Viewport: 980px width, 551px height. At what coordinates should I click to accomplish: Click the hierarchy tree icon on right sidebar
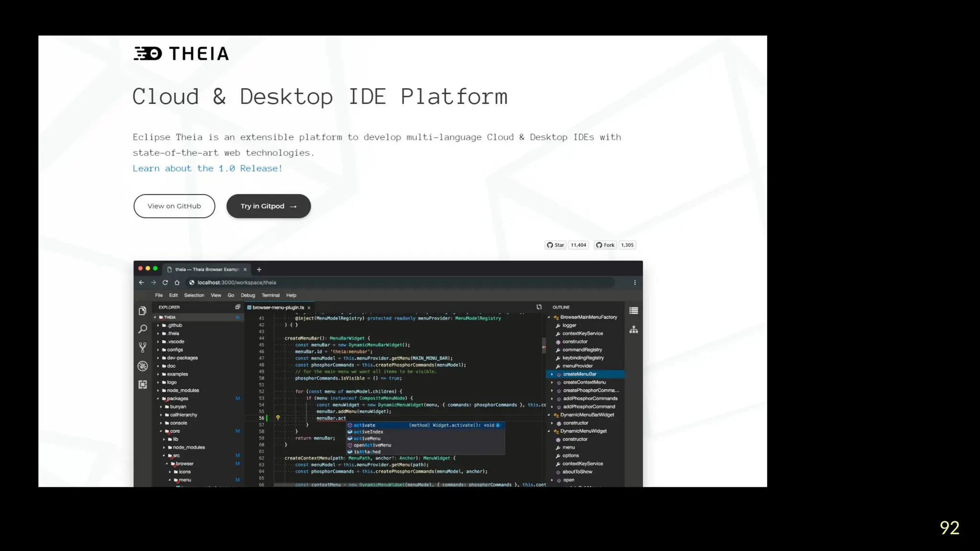634,330
